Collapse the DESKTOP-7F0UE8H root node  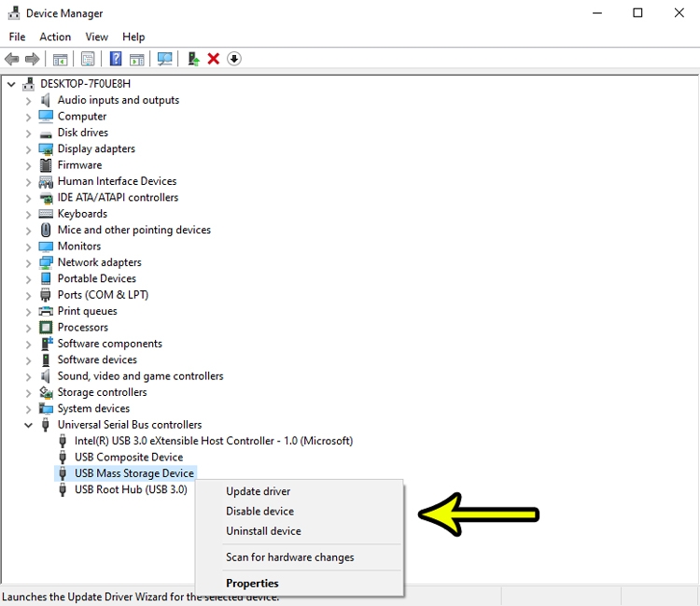11,84
